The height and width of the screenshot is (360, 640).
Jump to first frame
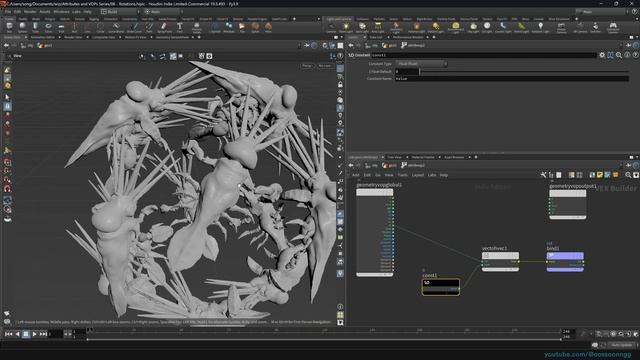[9, 334]
